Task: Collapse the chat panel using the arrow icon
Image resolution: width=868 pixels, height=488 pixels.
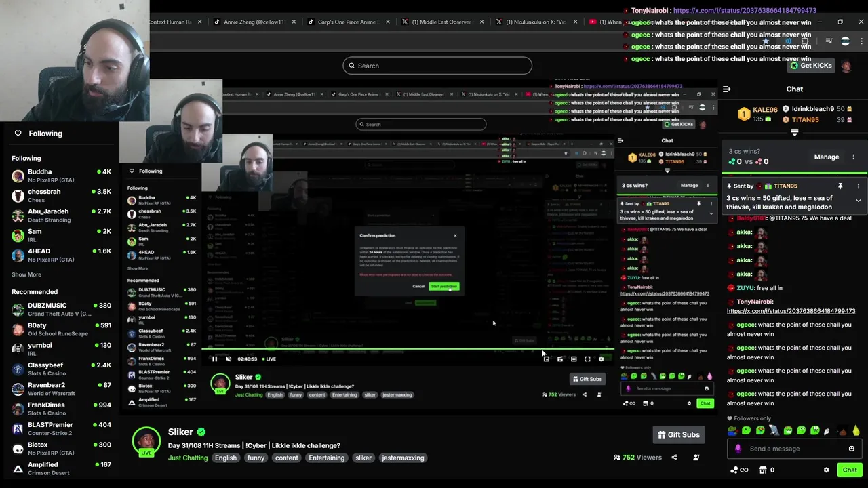Action: point(726,89)
